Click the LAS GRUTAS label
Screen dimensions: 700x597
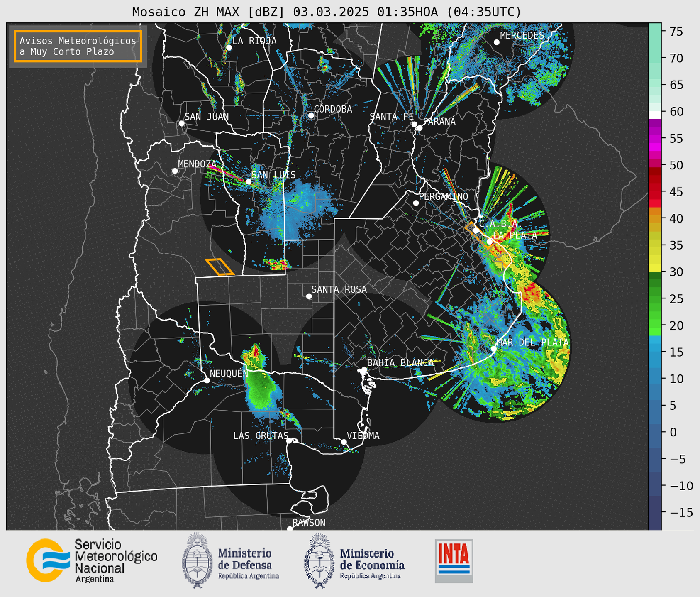point(261,436)
